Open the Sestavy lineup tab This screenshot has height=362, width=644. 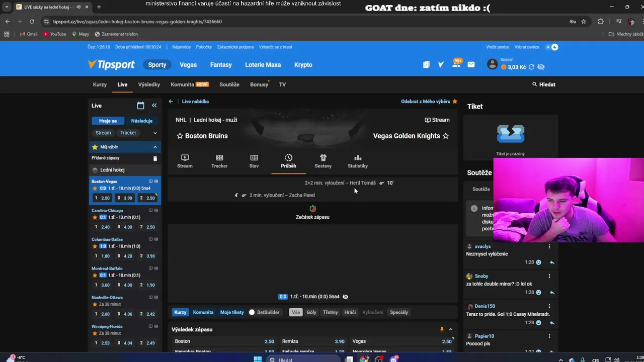pos(323,161)
